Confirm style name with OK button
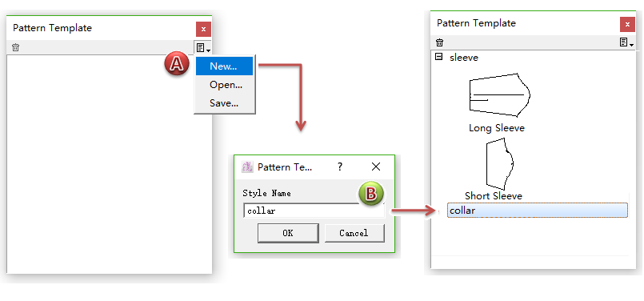 coord(288,233)
